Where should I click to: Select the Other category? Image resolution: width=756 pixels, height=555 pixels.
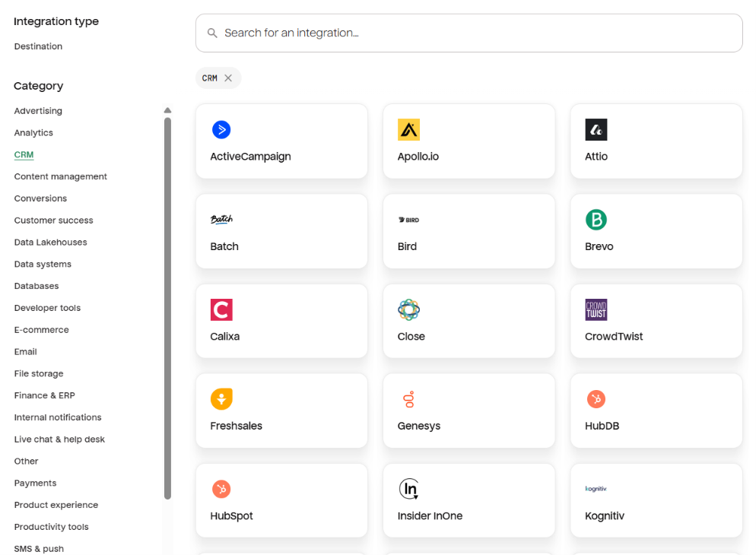[26, 461]
